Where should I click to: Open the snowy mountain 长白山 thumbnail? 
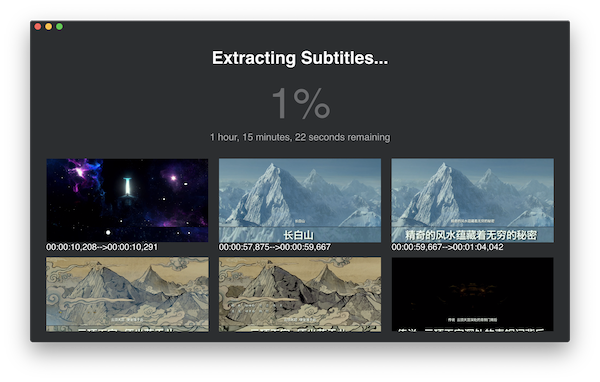point(300,200)
